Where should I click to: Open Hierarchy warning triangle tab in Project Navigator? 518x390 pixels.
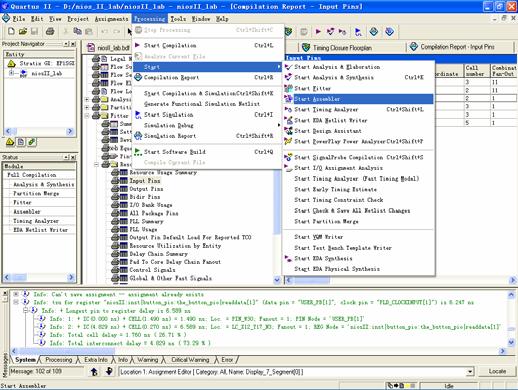(x=10, y=142)
